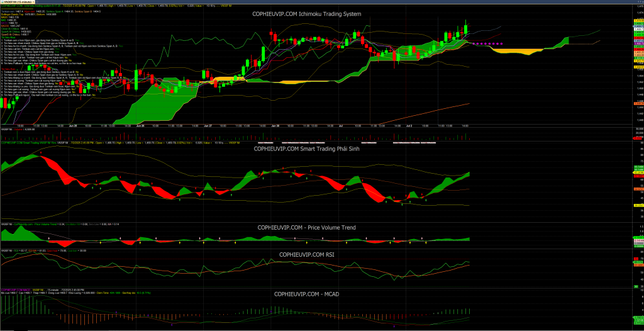Click the Price Volume Trend pane title

(306, 227)
